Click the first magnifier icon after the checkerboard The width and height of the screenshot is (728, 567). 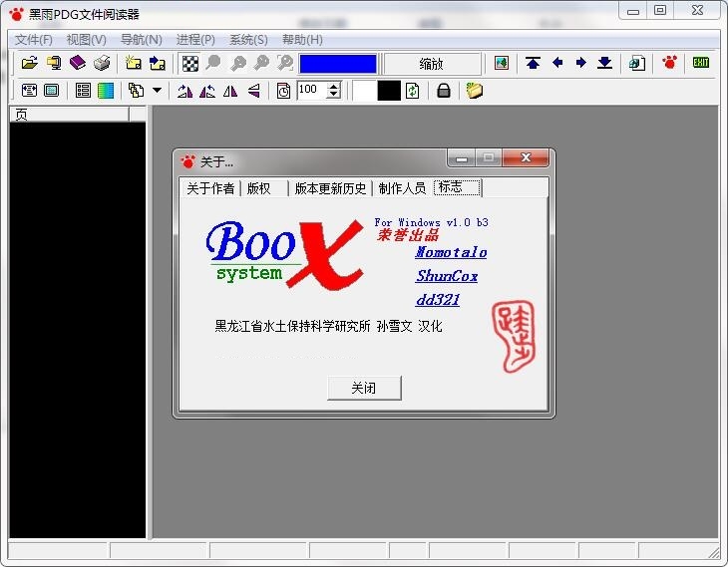coord(213,63)
